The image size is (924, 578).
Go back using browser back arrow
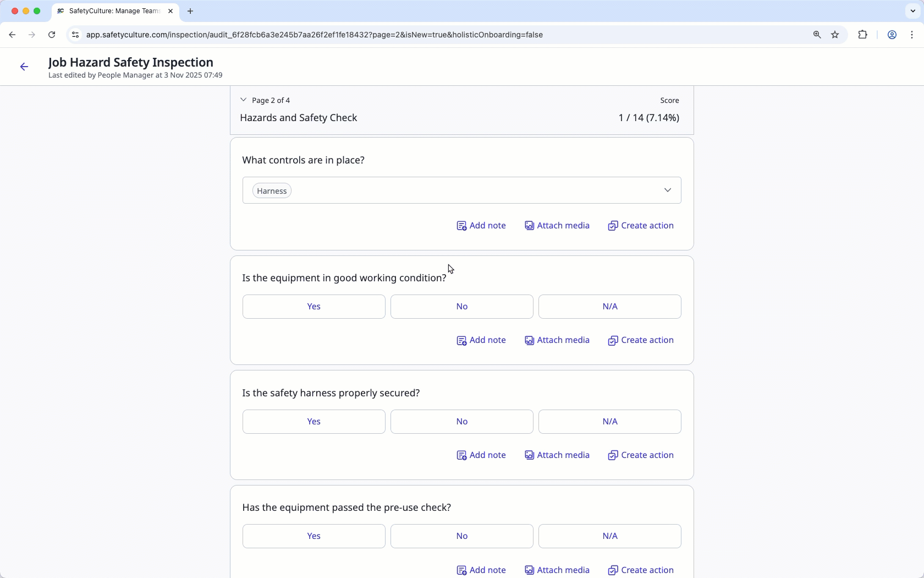tap(12, 35)
